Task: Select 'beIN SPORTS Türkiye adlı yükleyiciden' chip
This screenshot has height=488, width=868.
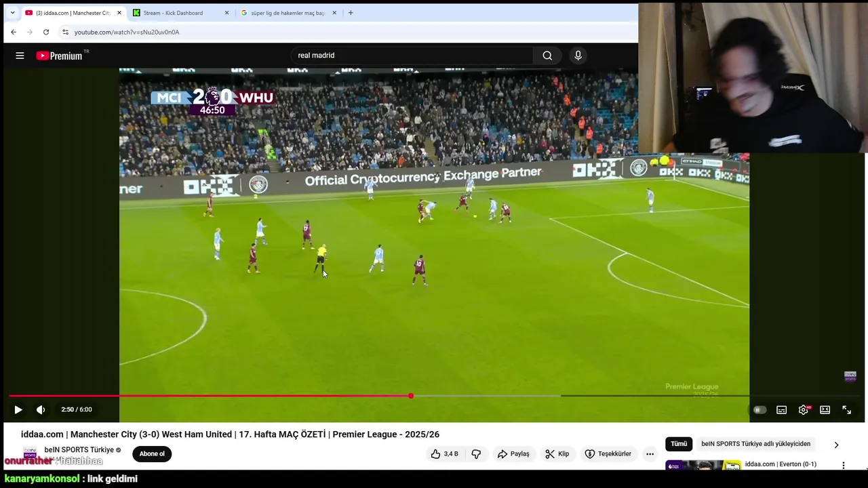Action: [755, 444]
